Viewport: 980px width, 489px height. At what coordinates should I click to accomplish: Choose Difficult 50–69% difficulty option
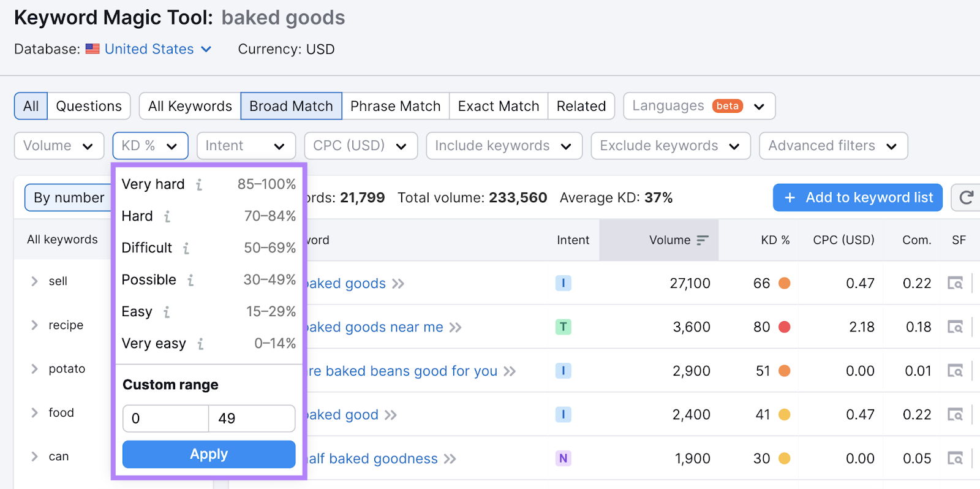click(x=209, y=248)
